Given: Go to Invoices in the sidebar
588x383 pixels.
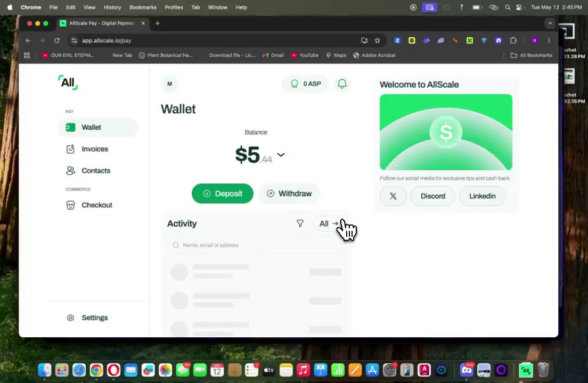Looking at the screenshot, I should coord(87,149).
